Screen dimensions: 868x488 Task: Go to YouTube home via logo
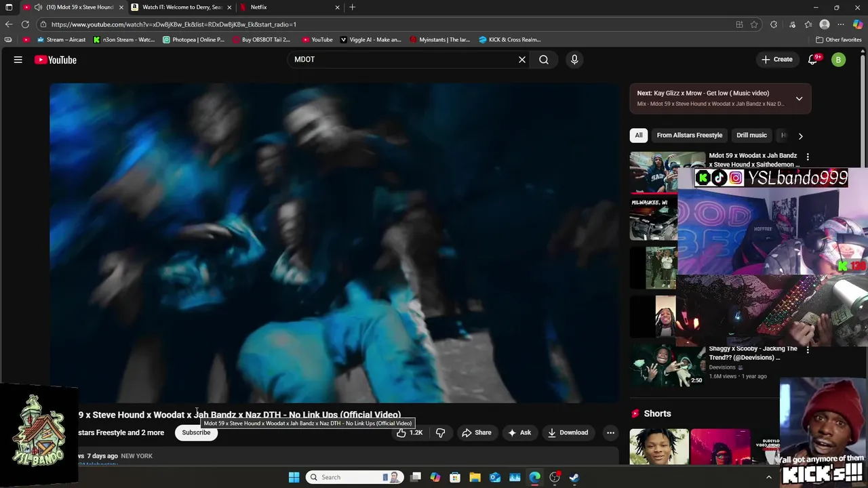pos(56,60)
